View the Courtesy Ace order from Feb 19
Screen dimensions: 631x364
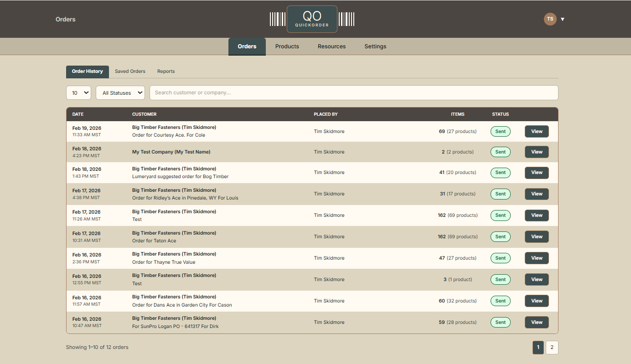pos(537,132)
